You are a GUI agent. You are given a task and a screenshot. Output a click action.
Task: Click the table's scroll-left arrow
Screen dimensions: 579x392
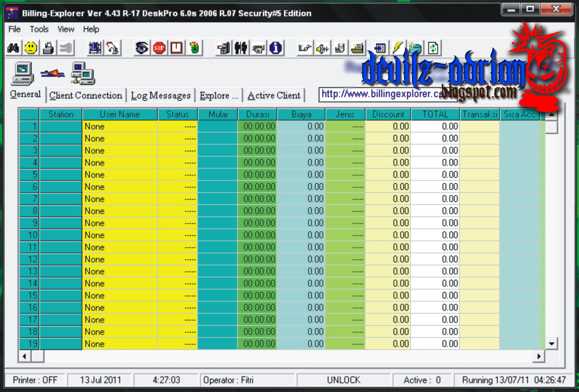tap(25, 356)
